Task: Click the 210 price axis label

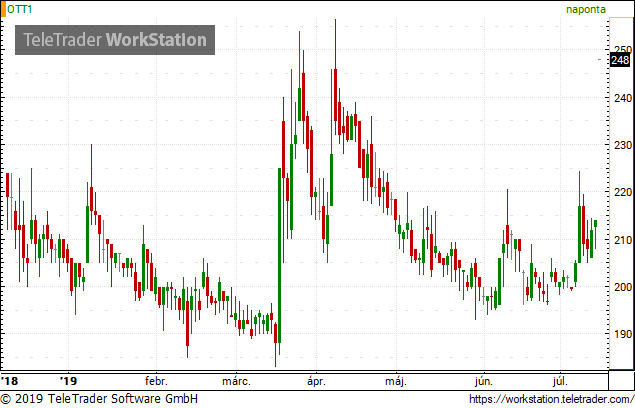Action: tap(623, 240)
